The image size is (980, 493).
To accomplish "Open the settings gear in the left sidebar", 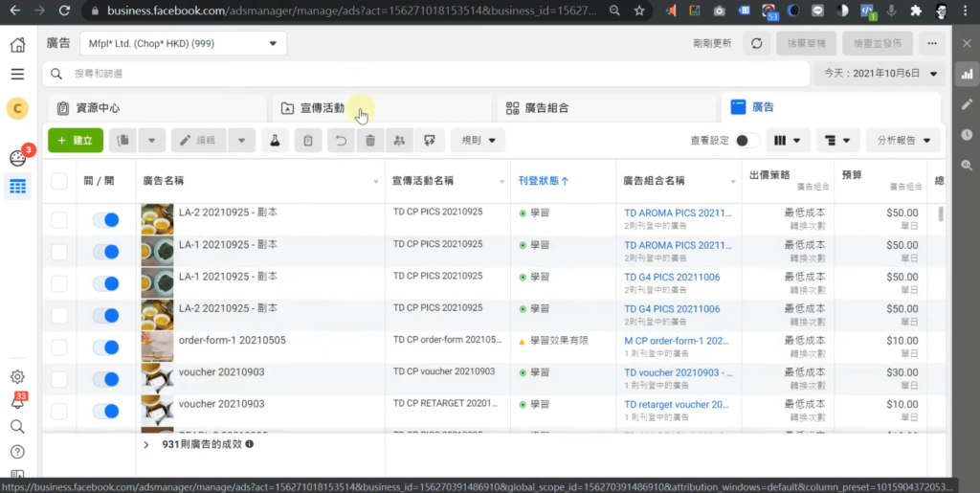I will tap(17, 377).
